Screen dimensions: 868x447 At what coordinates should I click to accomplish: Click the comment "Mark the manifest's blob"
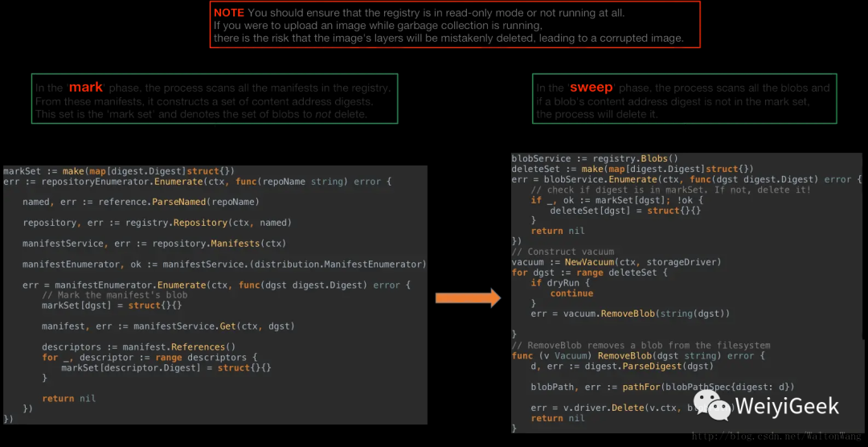click(x=115, y=295)
